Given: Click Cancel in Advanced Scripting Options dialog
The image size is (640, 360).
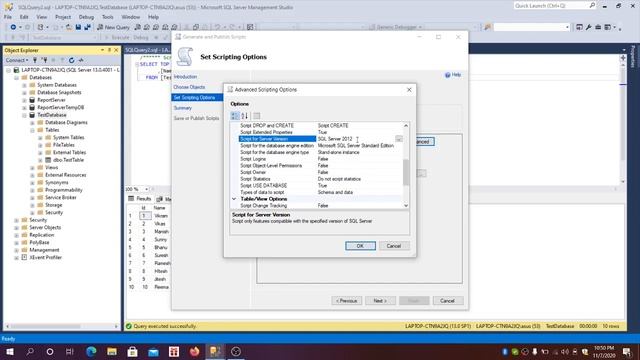Looking at the screenshot, I should [x=394, y=246].
